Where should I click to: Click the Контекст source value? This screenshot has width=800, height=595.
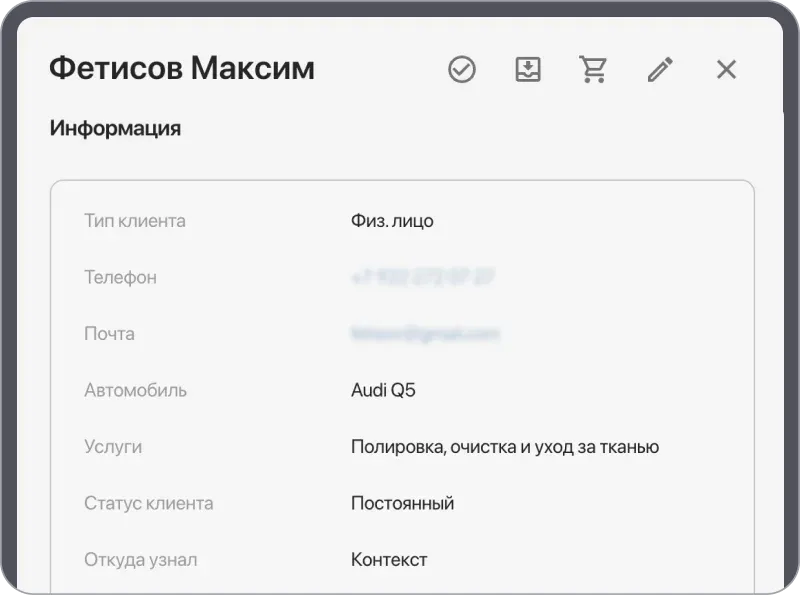[389, 559]
